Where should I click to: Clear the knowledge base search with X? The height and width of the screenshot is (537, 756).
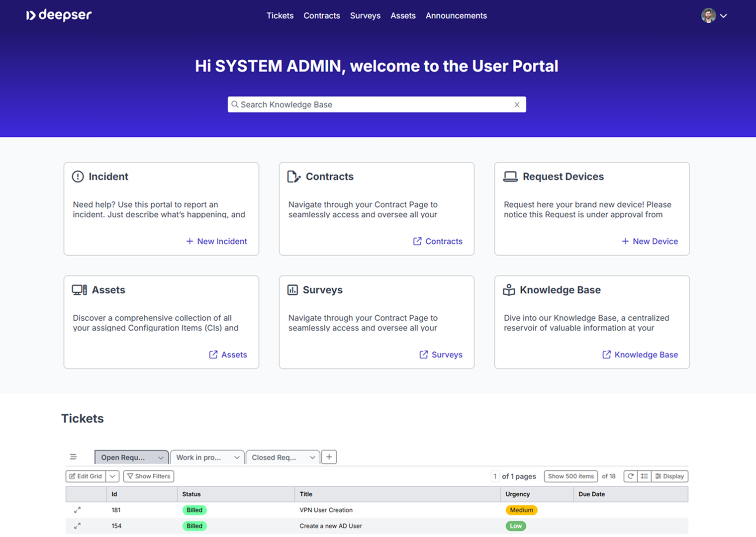(517, 104)
